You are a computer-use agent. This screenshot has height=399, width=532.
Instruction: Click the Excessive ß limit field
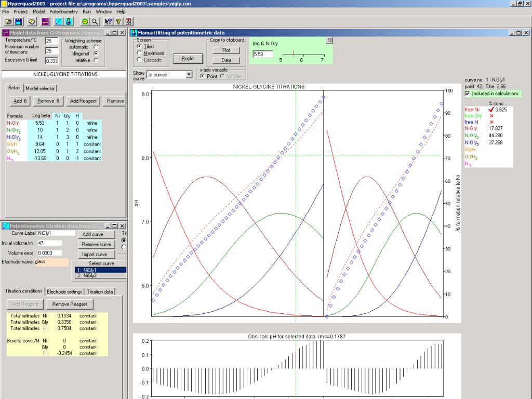pyautogui.click(x=51, y=61)
